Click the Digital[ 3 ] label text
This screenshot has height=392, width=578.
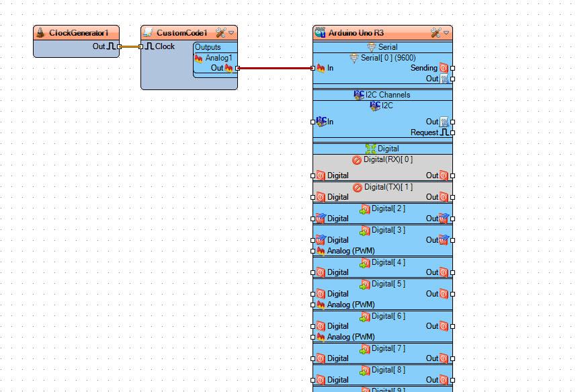(x=388, y=230)
